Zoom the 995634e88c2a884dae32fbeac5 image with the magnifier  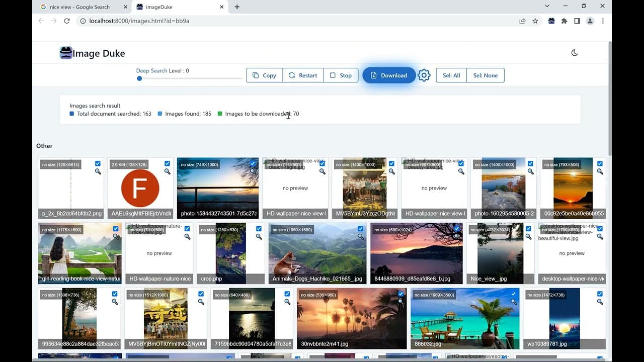click(115, 302)
